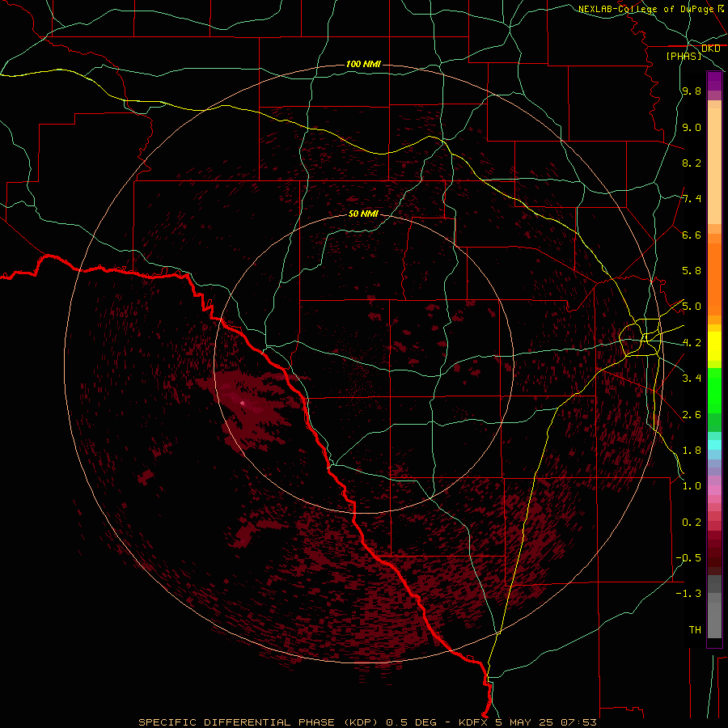728x728 pixels.
Task: Click the 8.2 scale value
Action: point(692,163)
